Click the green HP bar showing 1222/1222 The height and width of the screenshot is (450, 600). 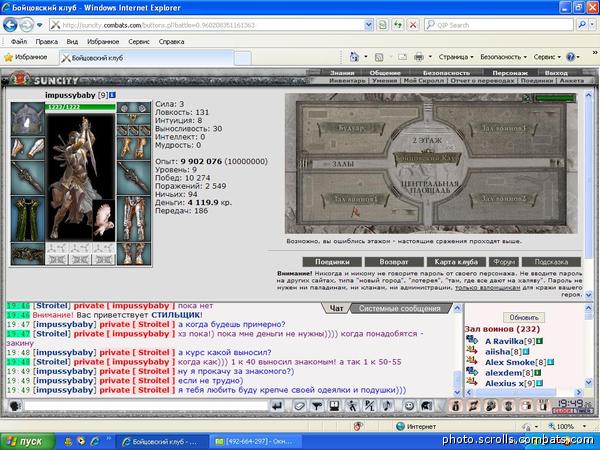[80, 107]
